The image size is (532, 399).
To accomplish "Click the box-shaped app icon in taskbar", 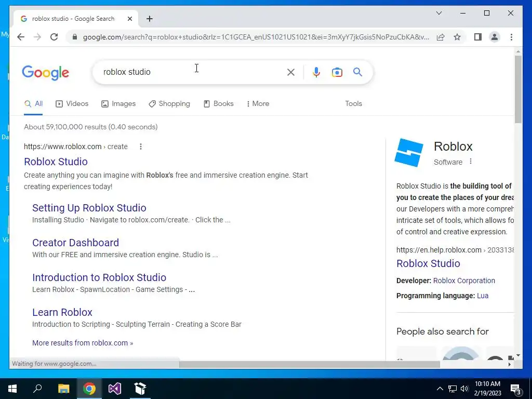I will (x=140, y=389).
